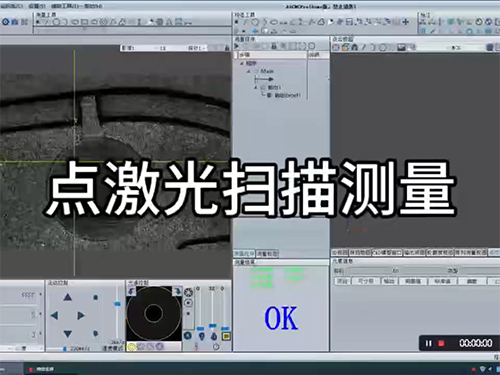Click the 尺寸型 button
Image resolution: width=500 pixels, height=375 pixels.
(x=366, y=281)
